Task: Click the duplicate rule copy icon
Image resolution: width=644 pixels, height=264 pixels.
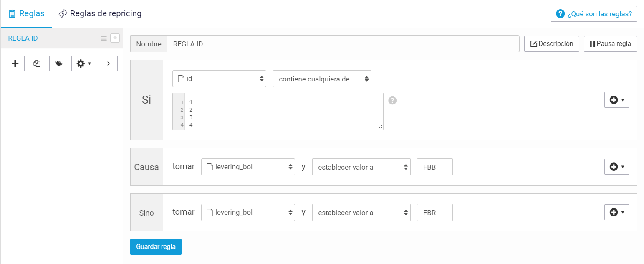Action: [37, 63]
